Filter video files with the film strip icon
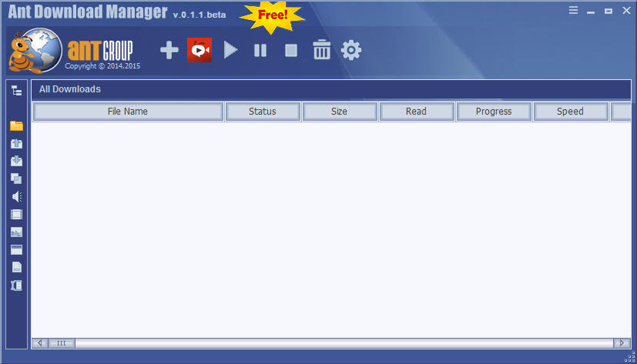This screenshot has width=637, height=364. coord(17,214)
